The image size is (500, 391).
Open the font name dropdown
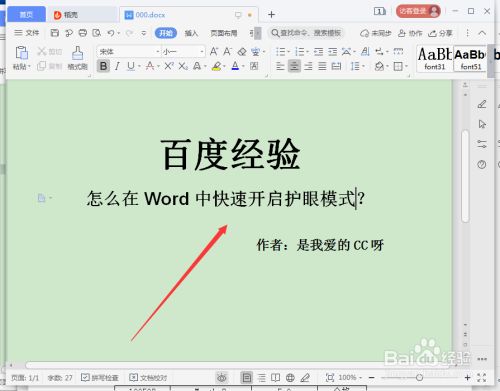click(158, 52)
